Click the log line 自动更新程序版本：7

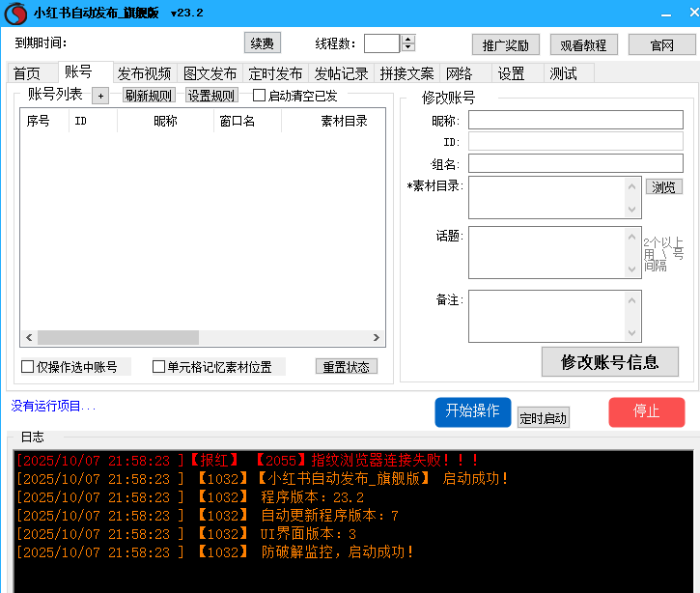click(x=208, y=516)
